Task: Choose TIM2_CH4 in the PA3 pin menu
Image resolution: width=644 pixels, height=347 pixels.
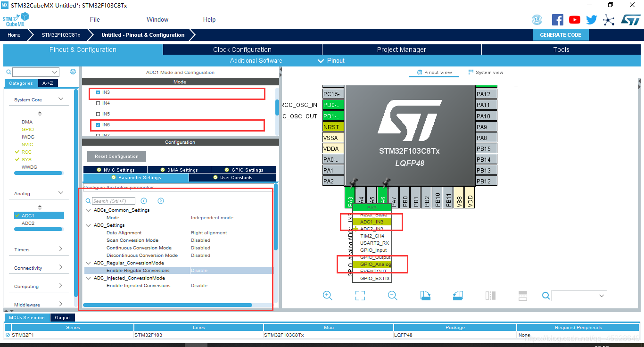Action: [372, 236]
